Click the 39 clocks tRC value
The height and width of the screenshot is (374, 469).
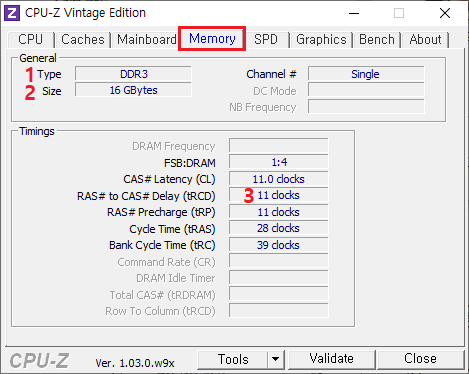pos(279,245)
